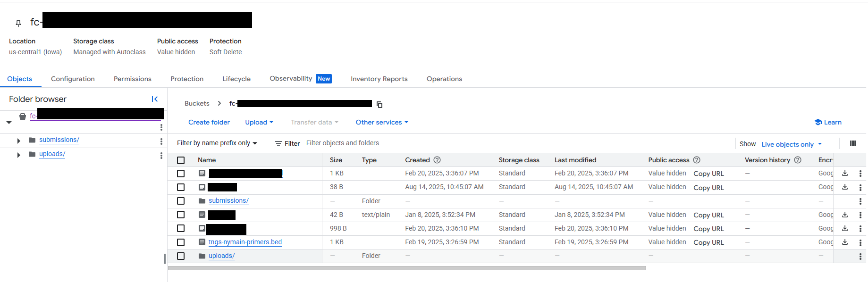Open help icon beside Version history
868x282 pixels.
tap(798, 160)
